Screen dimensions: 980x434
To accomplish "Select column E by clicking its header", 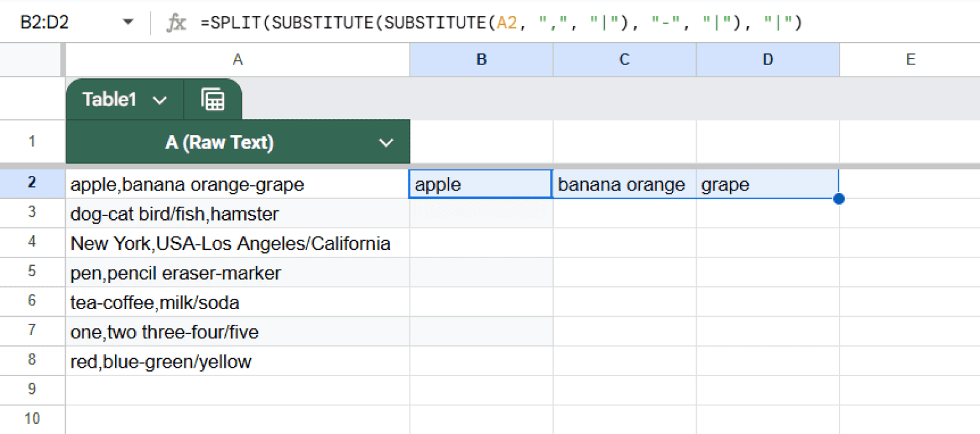I will coord(910,59).
